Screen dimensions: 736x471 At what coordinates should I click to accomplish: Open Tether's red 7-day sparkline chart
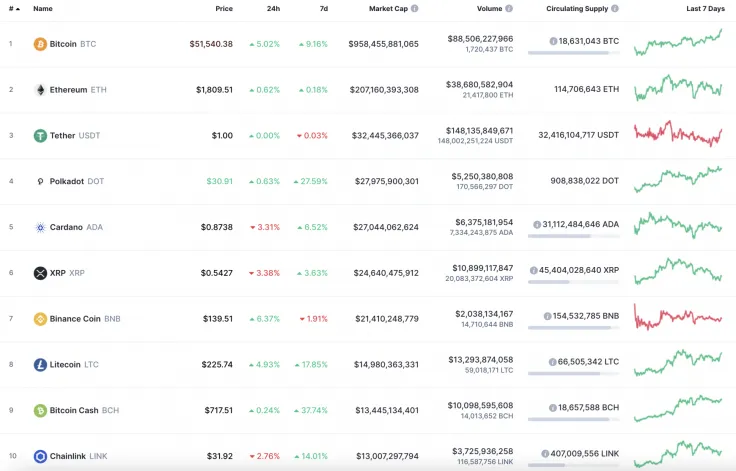pyautogui.click(x=678, y=134)
